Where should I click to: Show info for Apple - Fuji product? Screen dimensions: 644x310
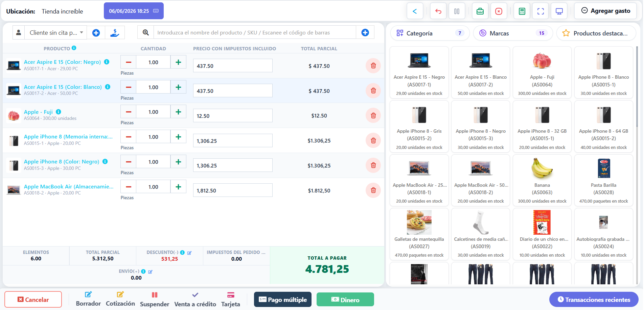[59, 112]
